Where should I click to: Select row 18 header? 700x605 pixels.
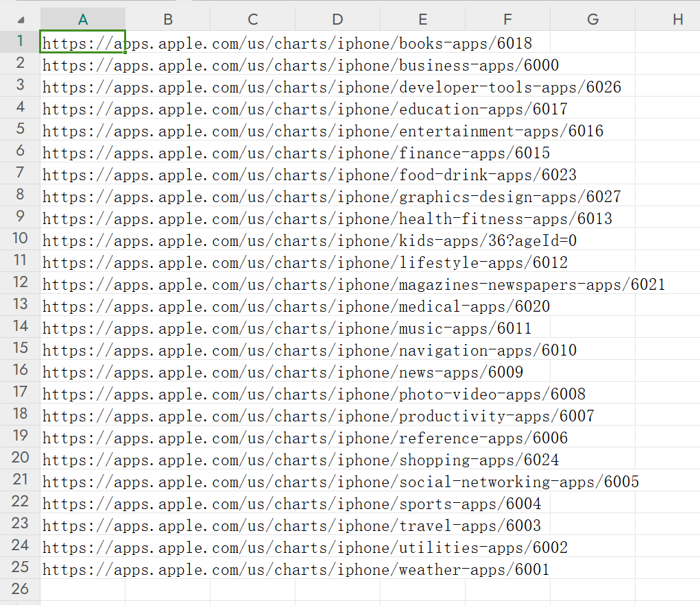[20, 414]
